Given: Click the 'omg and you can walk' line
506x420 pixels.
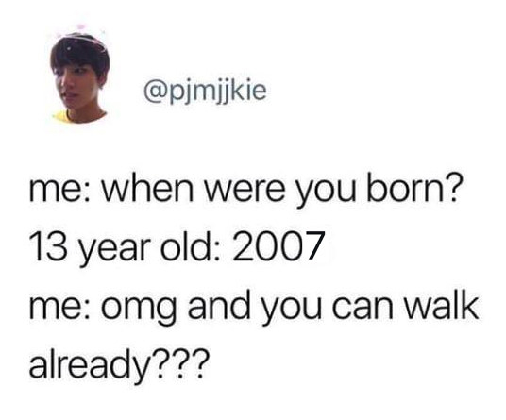Looking at the screenshot, I should [254, 307].
